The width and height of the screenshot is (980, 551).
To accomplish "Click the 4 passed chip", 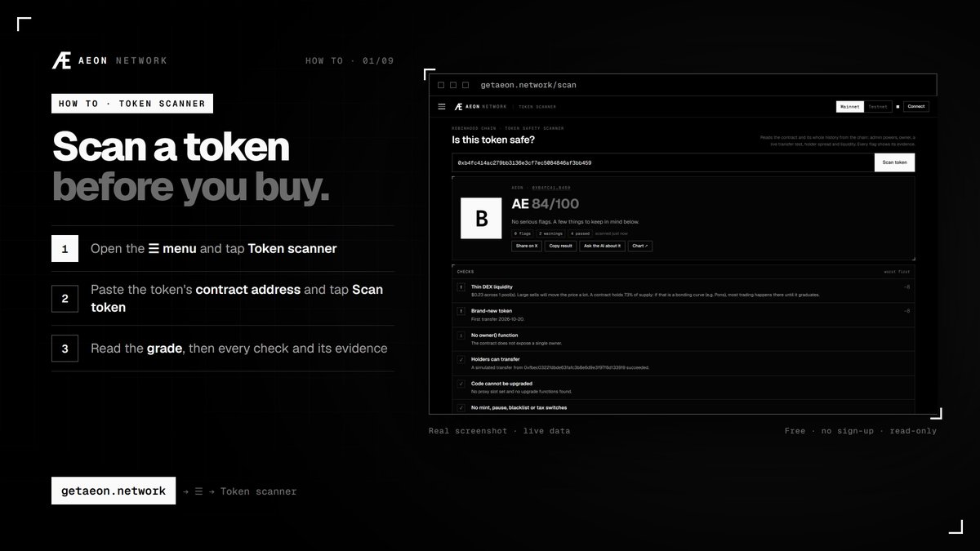I will 581,233.
